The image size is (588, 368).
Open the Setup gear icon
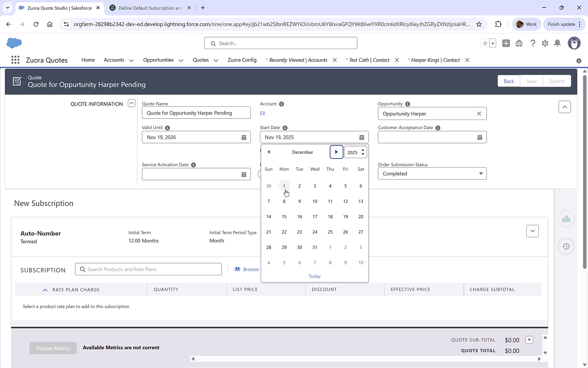pos(545,43)
